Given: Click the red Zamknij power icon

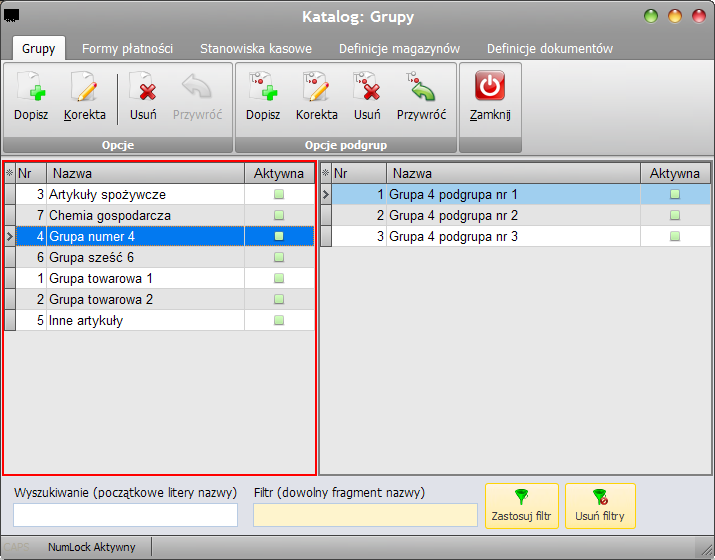Looking at the screenshot, I should (x=490, y=85).
